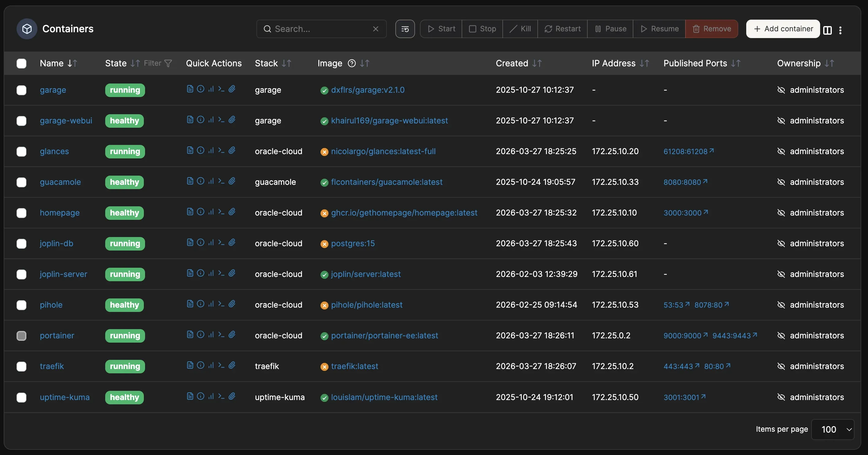
Task: Click up-to-date image status icon for garage
Action: 324,90
